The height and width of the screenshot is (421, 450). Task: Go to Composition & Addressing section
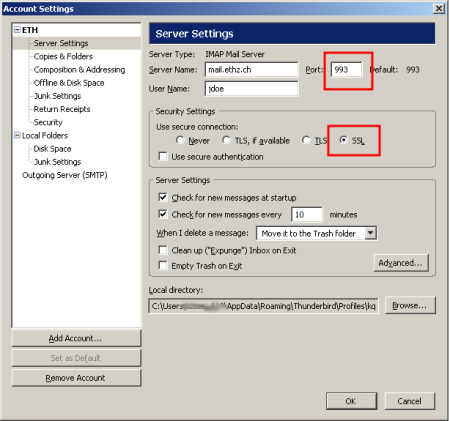pyautogui.click(x=79, y=70)
